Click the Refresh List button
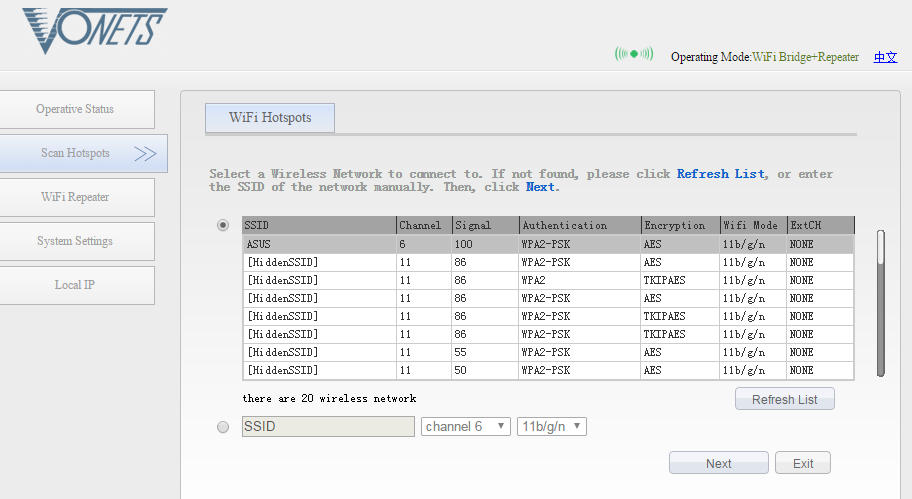This screenshot has height=499, width=912. point(785,399)
